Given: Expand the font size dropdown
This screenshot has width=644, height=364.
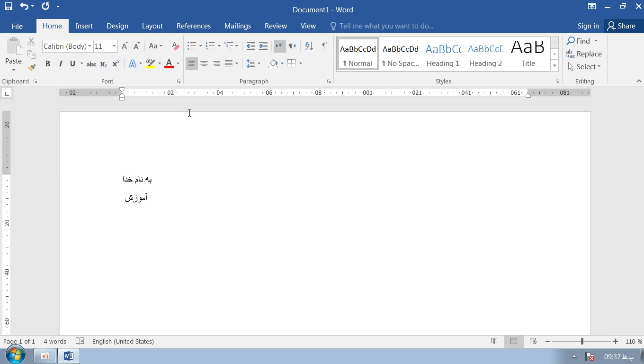Looking at the screenshot, I should (x=114, y=46).
